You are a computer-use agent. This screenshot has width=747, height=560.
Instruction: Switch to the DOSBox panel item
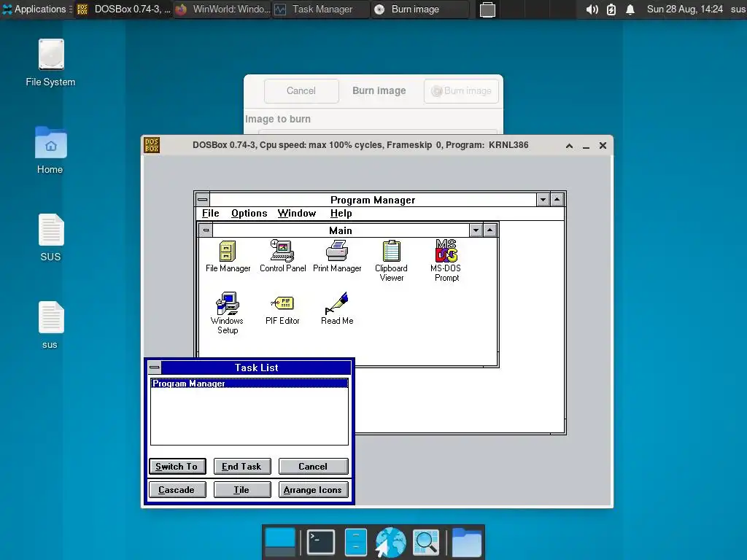click(123, 9)
